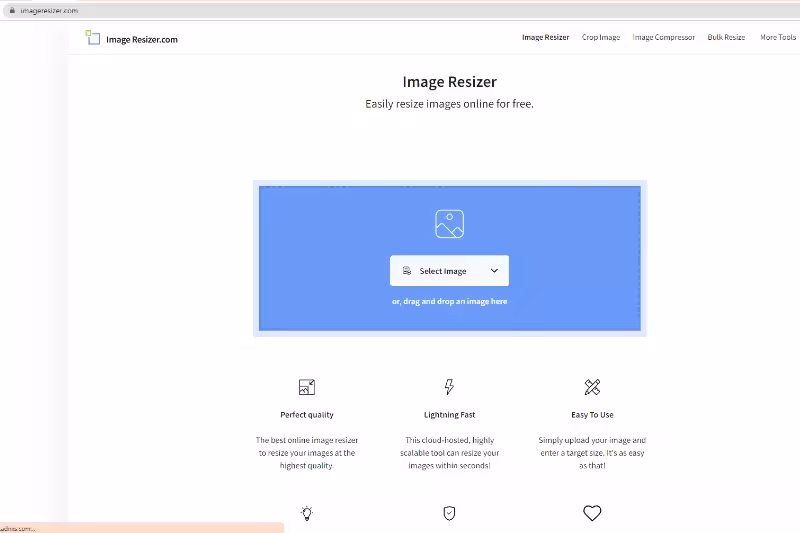The height and width of the screenshot is (533, 800).
Task: Click the 'Perfect quality' heading
Action: 307,415
